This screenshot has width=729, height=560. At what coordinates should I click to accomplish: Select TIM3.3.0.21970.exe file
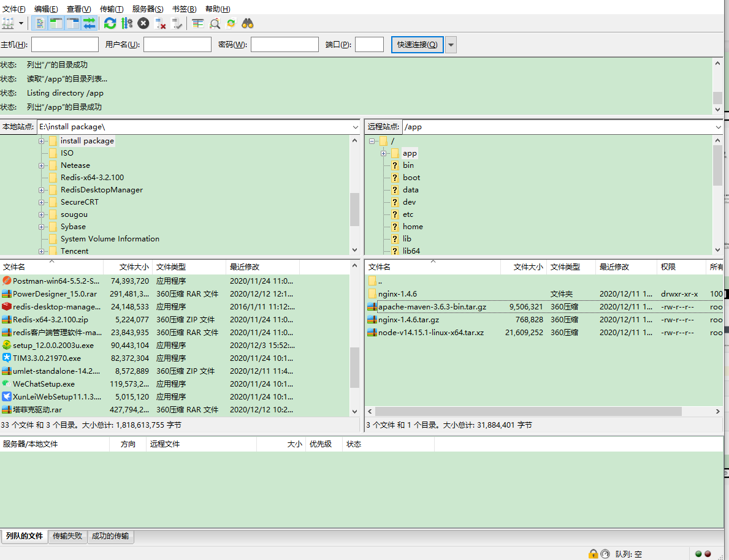pyautogui.click(x=47, y=358)
